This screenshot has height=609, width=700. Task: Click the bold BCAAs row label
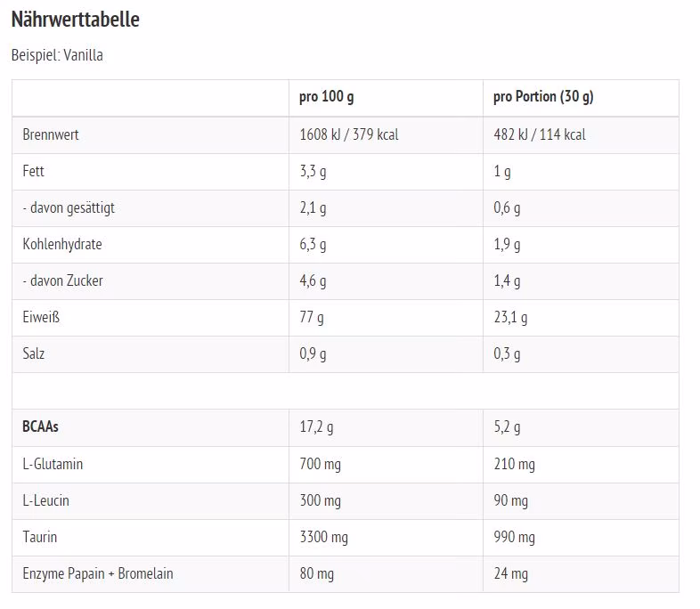[x=41, y=427]
